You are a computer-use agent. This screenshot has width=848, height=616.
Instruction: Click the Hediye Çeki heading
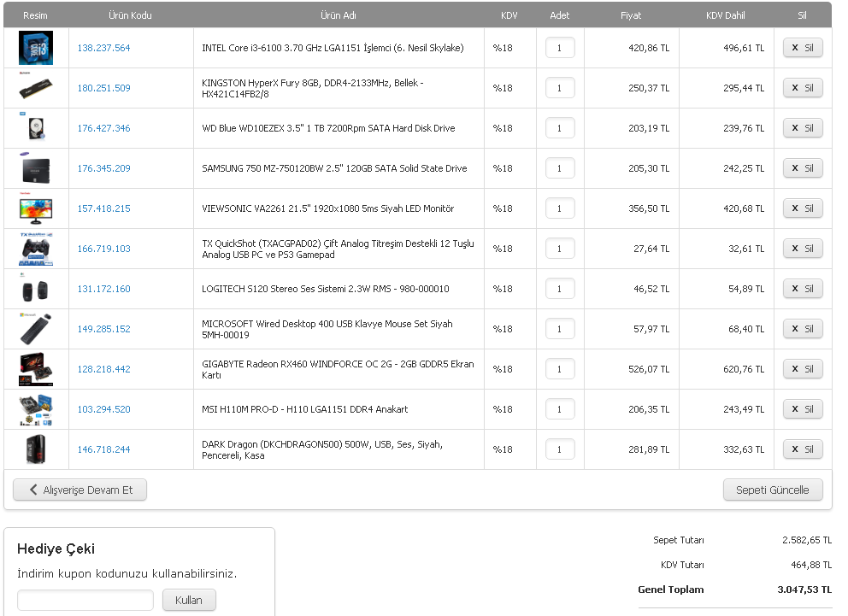pyautogui.click(x=56, y=549)
